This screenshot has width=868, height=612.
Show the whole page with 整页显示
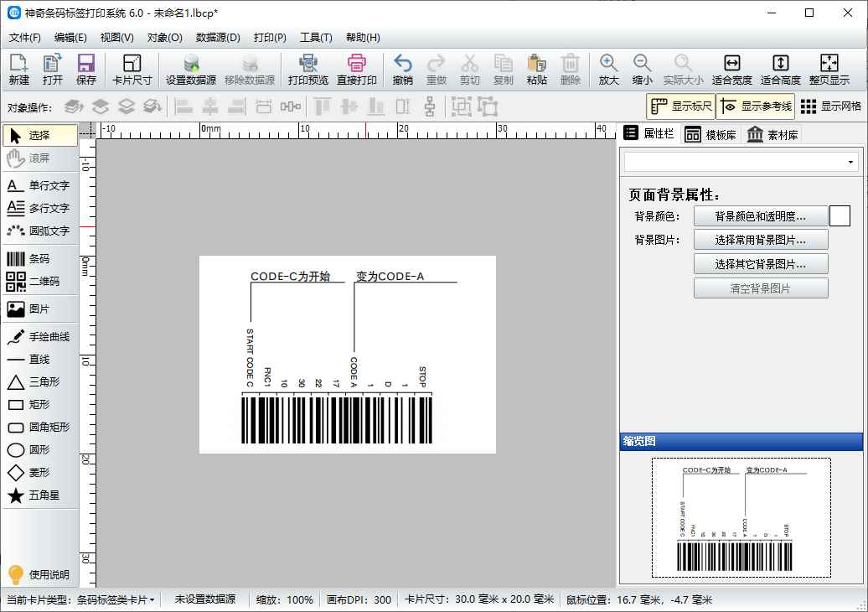[x=829, y=70]
